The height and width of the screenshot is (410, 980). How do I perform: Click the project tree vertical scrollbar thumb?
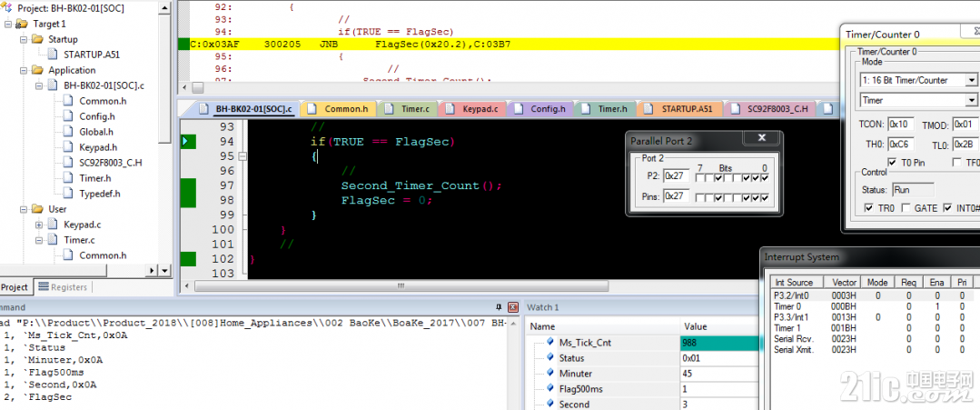(165, 78)
